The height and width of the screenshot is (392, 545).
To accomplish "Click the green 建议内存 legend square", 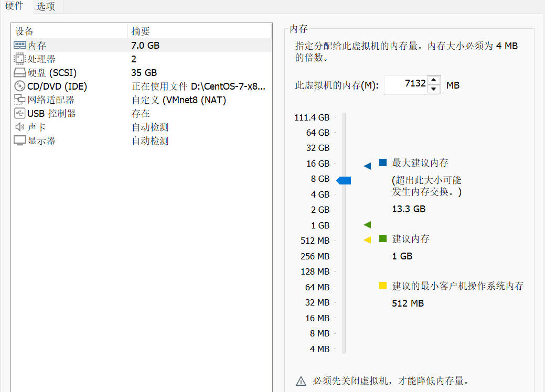I will point(383,238).
